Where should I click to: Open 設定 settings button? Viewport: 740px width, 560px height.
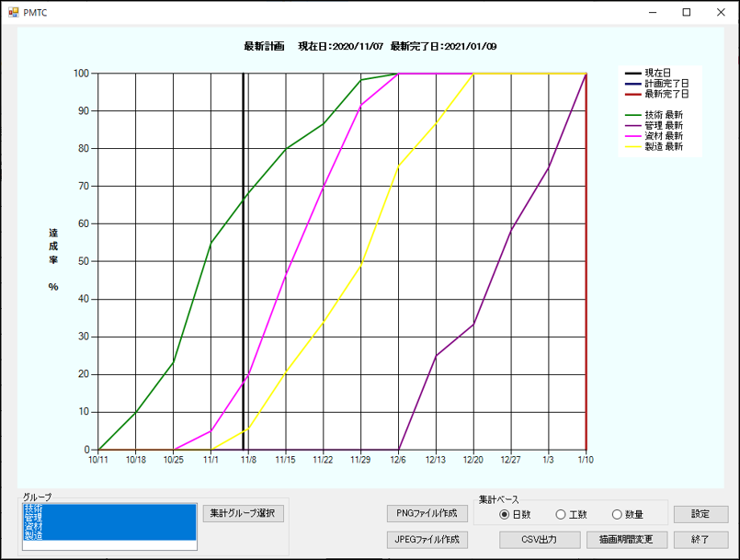(700, 514)
